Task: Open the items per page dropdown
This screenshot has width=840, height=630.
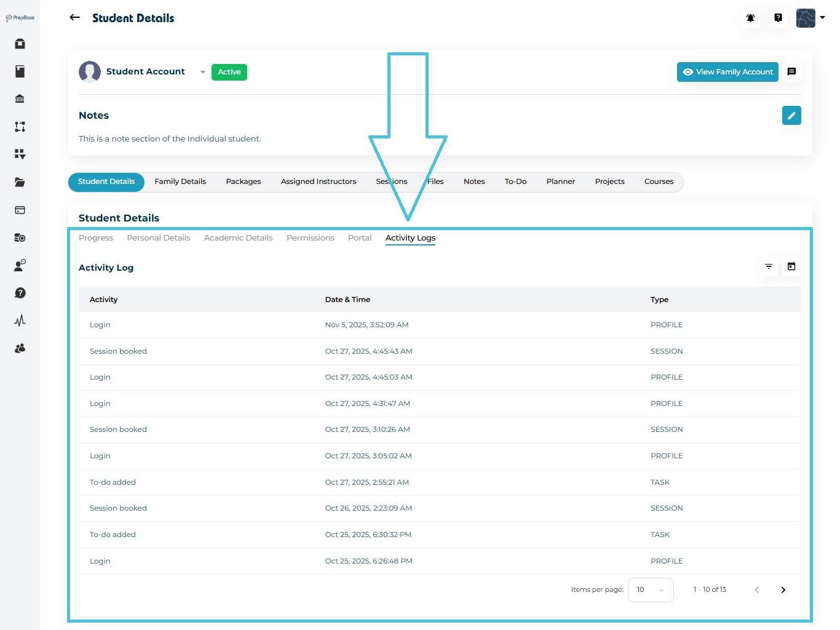Action: click(x=651, y=590)
